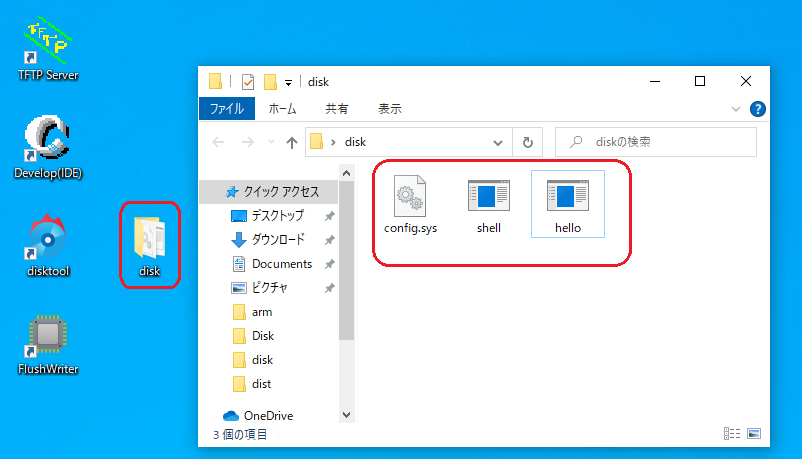Select クイック アクセス in navigation pane
The width and height of the screenshot is (802, 459).
coord(269,192)
